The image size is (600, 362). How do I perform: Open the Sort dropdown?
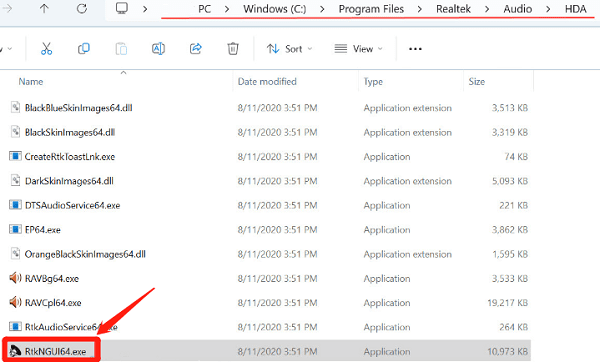[290, 49]
